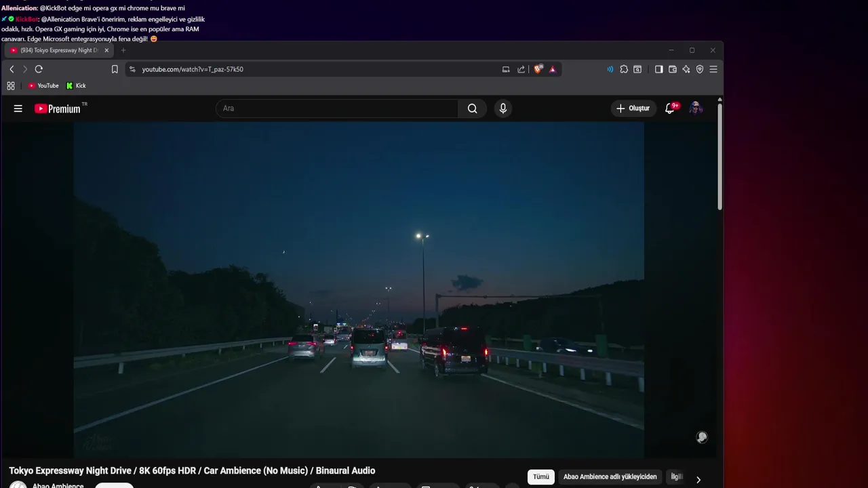Screen dimensions: 868x488
Task: Select the cut-off İlgili filter chip
Action: tap(676, 476)
